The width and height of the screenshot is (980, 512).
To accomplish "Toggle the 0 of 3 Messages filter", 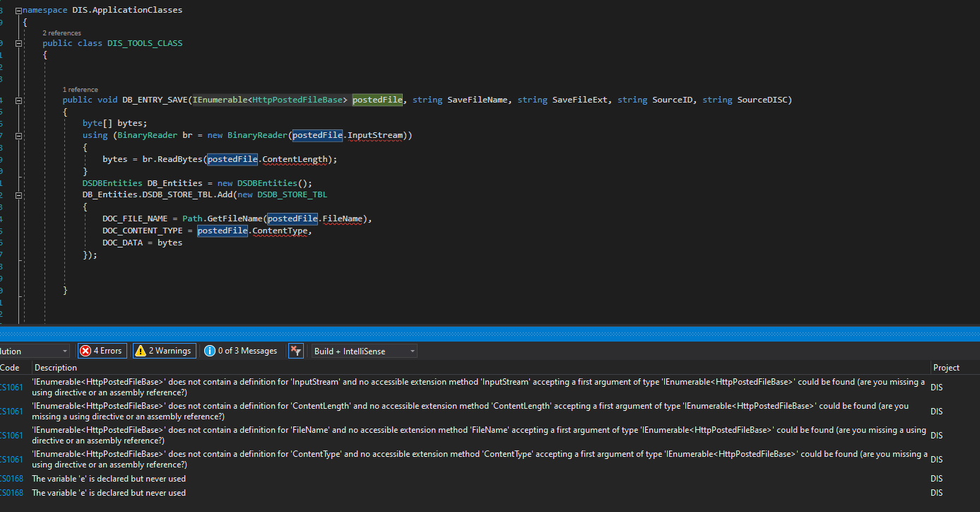I will click(x=240, y=351).
